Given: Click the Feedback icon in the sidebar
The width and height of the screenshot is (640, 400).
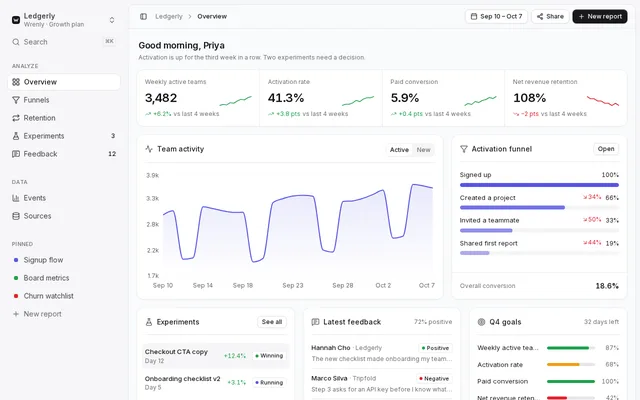Looking at the screenshot, I should click(16, 154).
